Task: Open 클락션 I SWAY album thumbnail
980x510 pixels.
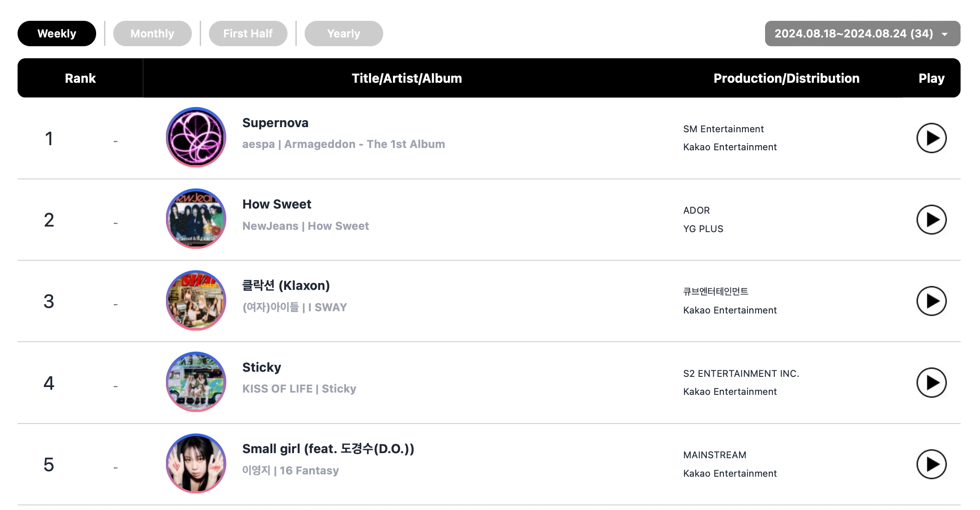Action: point(196,301)
